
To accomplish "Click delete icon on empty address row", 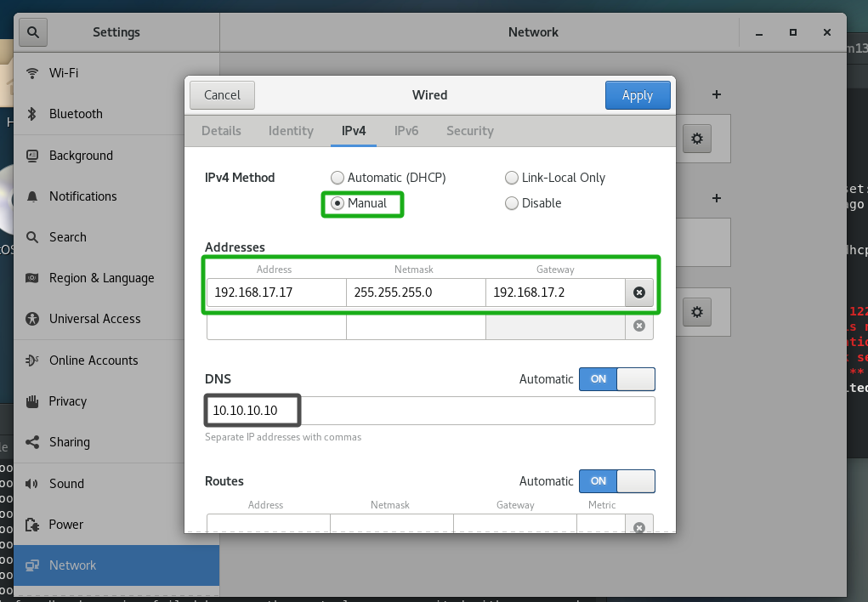I will click(639, 326).
